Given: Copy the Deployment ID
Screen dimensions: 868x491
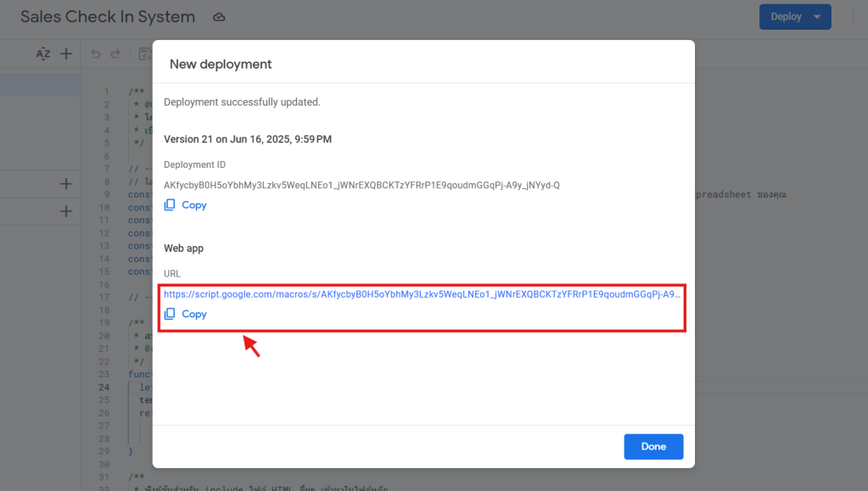Looking at the screenshot, I should 186,205.
